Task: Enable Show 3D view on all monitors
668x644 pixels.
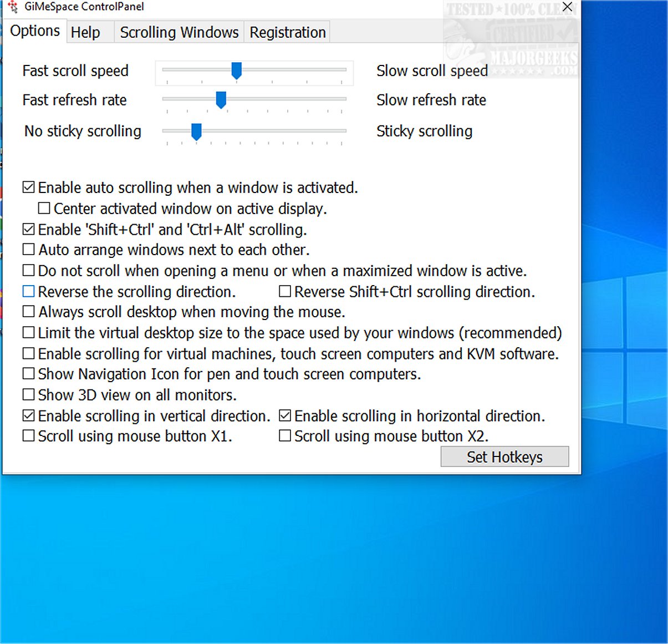Action: pyautogui.click(x=28, y=394)
